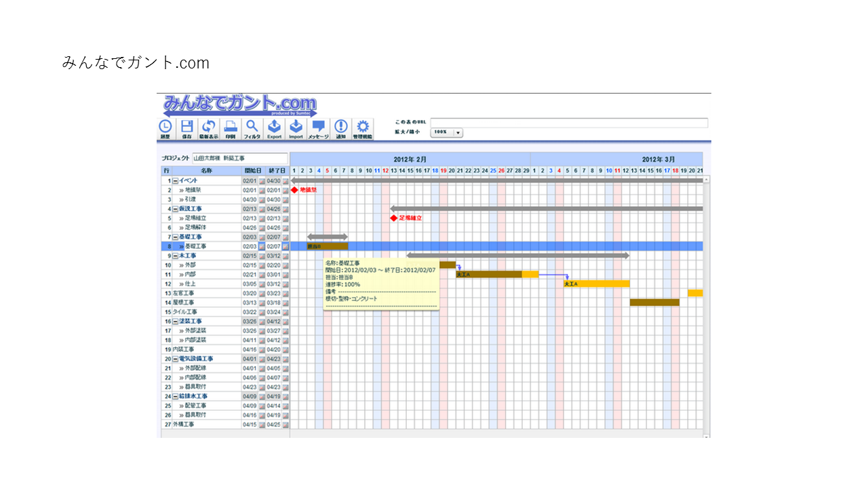This screenshot has height=488, width=868.
Task: Click the この表のURL input field
Action: pyautogui.click(x=568, y=123)
